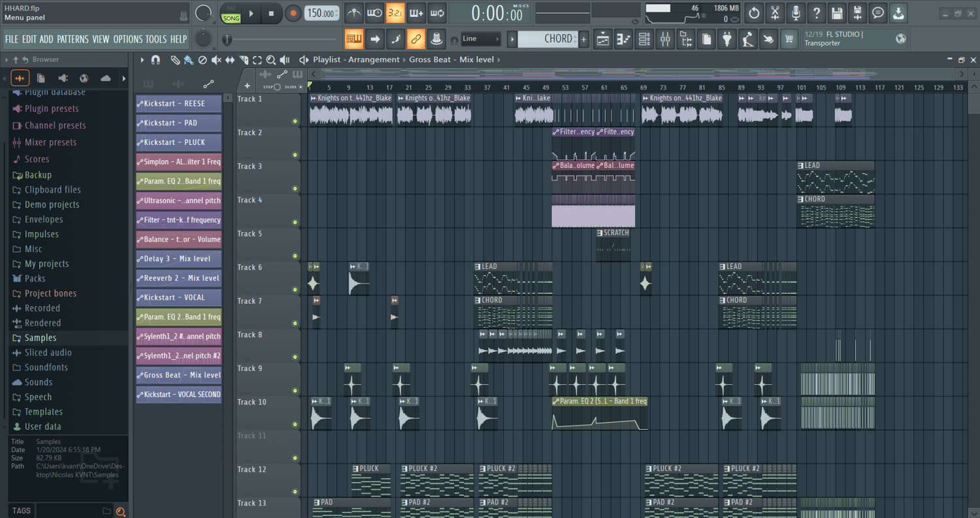Click the TAGS button in Browser

coord(21,511)
